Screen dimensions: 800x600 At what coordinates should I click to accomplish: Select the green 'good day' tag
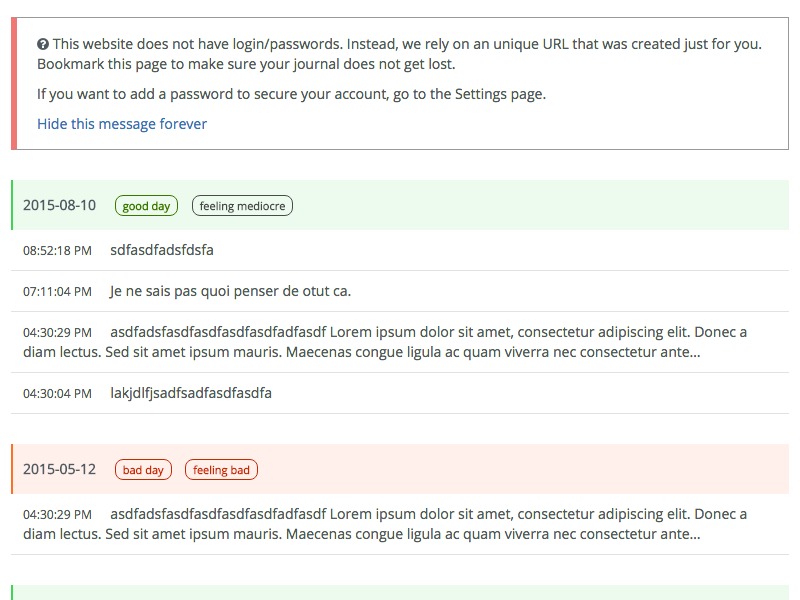(x=146, y=206)
